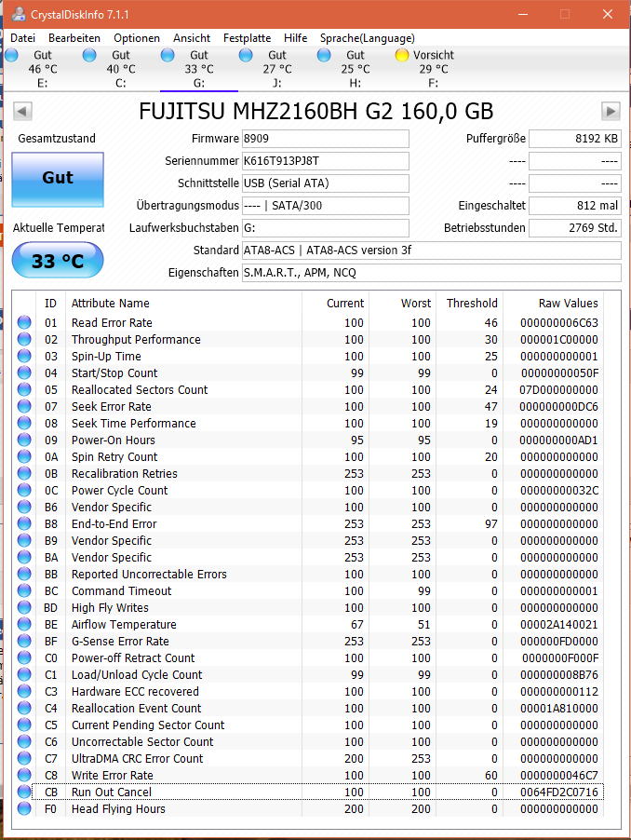Click the 33 °C temperature button
The image size is (631, 840).
tap(58, 261)
